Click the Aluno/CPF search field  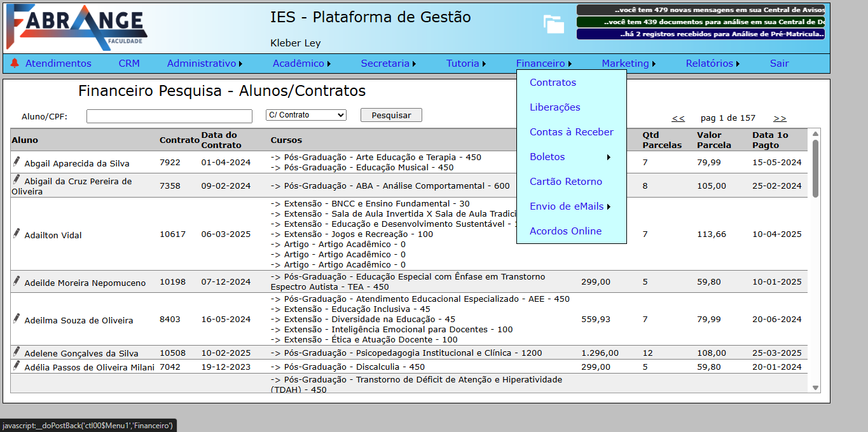point(169,116)
